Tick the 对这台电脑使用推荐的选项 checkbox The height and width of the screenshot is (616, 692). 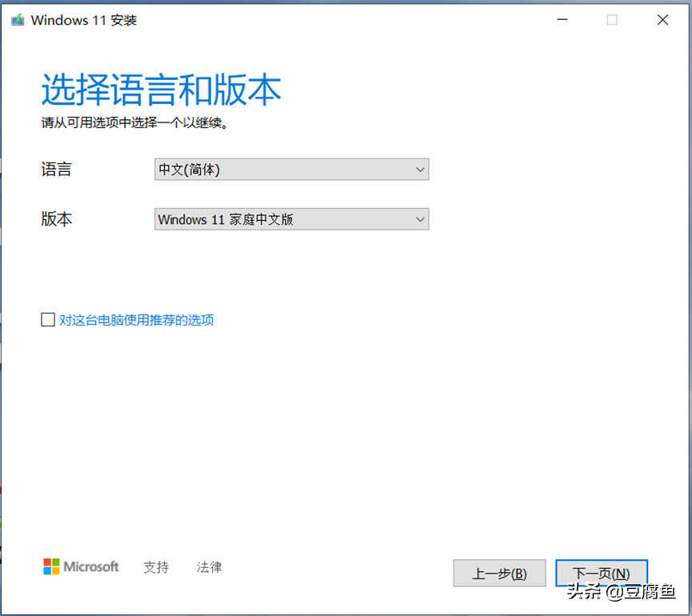pyautogui.click(x=48, y=319)
